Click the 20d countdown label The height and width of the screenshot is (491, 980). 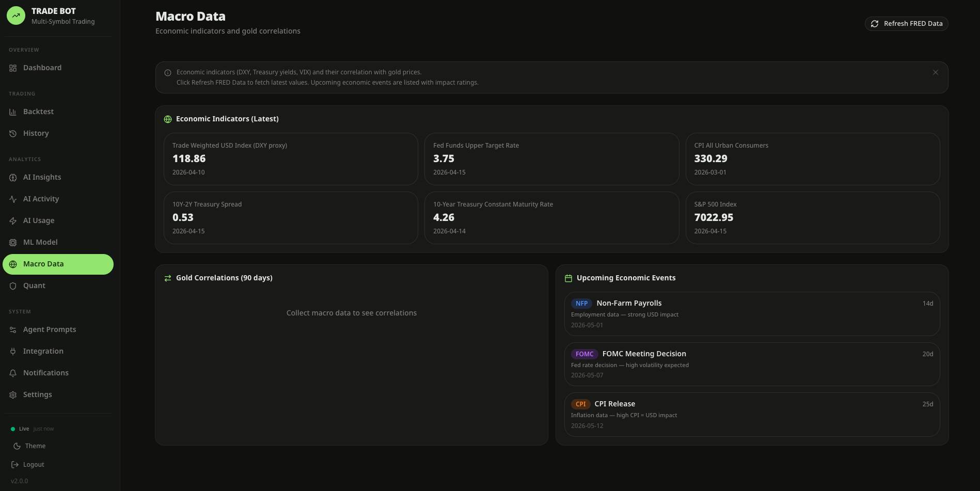[x=928, y=354]
